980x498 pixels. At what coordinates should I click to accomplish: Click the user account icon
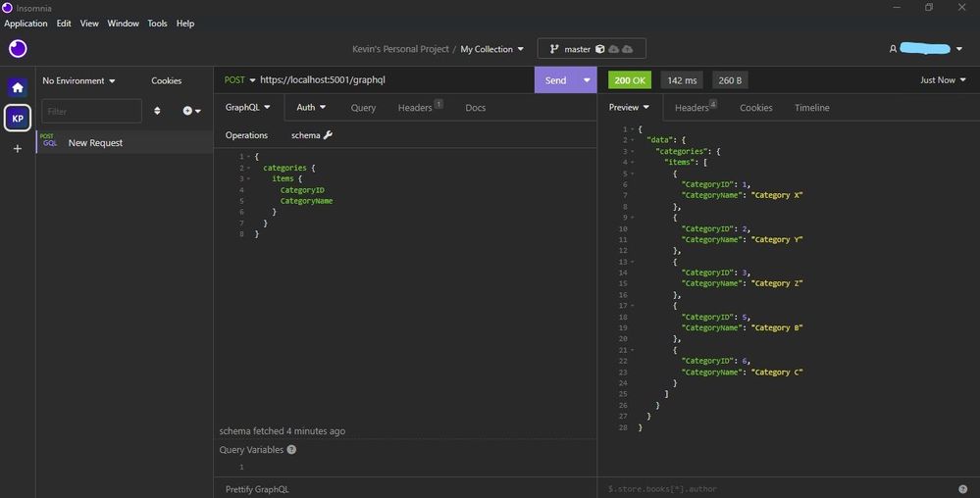click(893, 49)
